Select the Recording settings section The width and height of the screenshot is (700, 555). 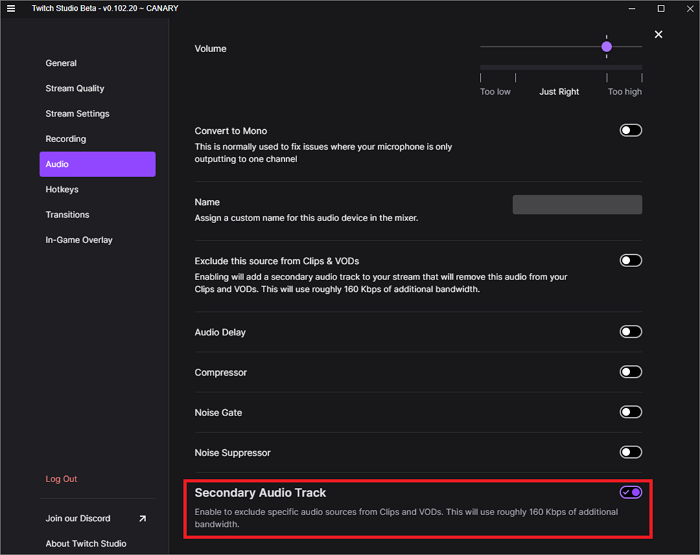tap(97, 139)
